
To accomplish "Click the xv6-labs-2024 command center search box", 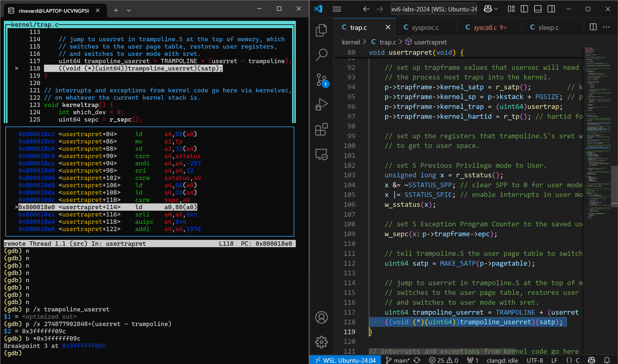I will point(434,9).
